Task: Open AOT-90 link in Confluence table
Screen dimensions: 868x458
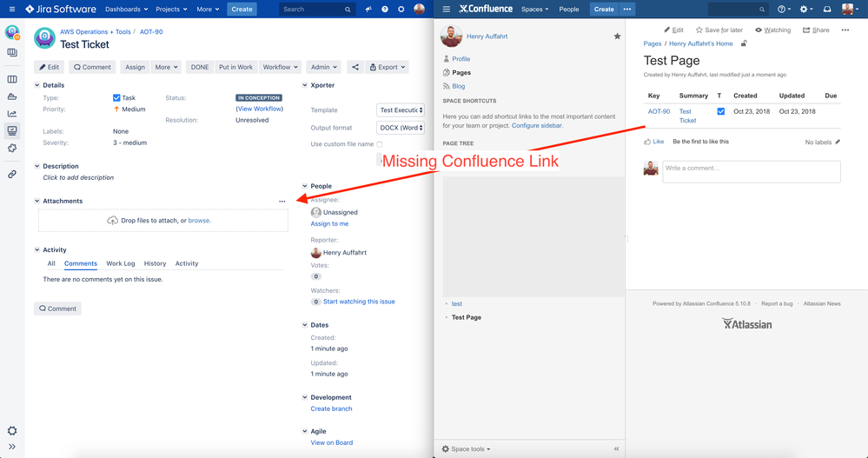Action: coord(659,111)
